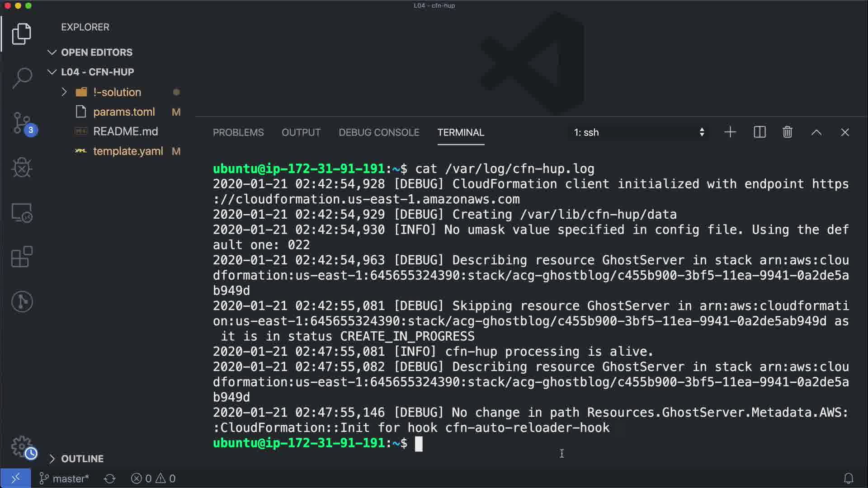Screen dimensions: 868x488
Task: Open template.yaml file
Action: [x=127, y=151]
